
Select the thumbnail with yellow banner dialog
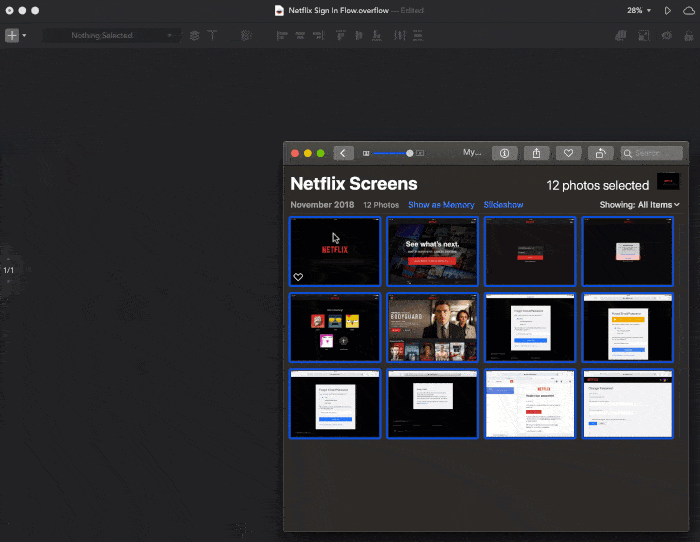point(627,328)
